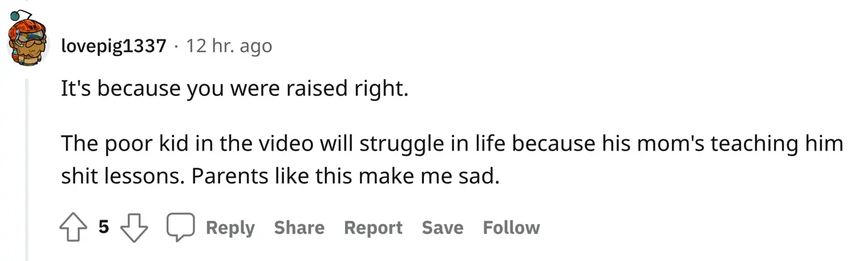Report the comment

373,228
